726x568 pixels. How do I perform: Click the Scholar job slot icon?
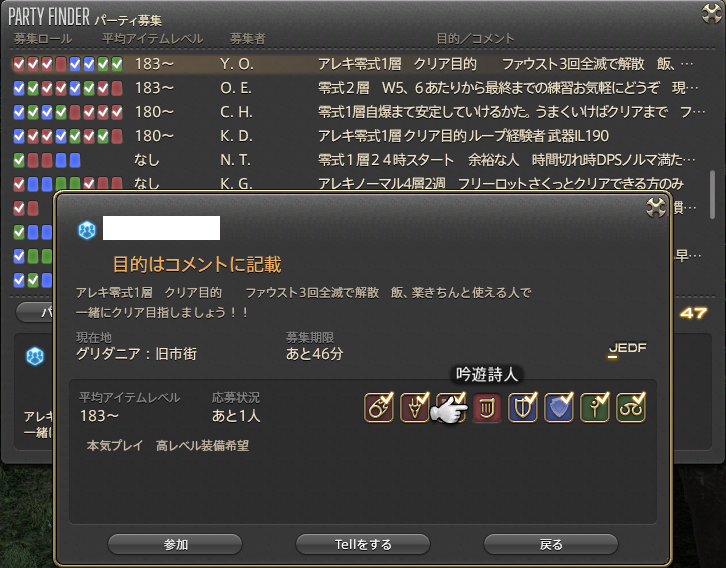point(631,408)
